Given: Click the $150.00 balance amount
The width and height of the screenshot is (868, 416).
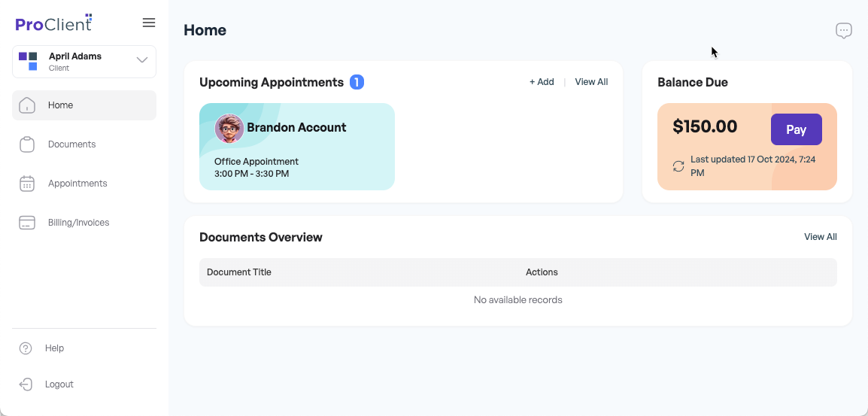Looking at the screenshot, I should (705, 127).
